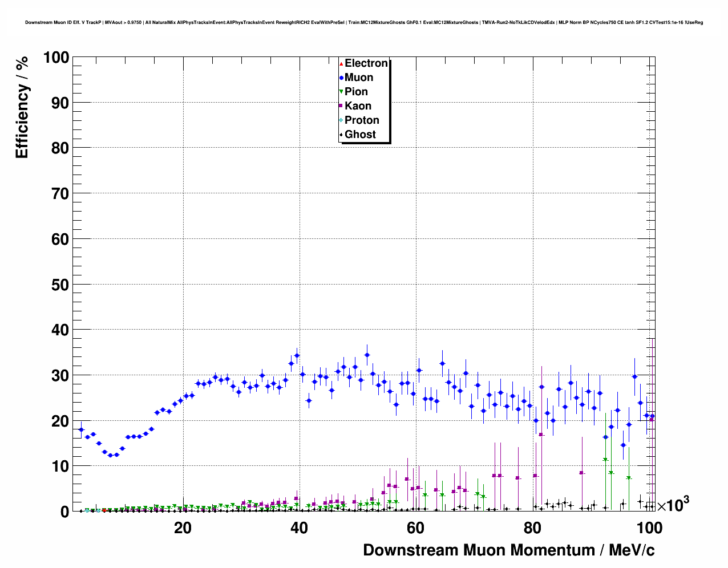
Task: Click the purple square Kaon legend marker
Action: [341, 106]
